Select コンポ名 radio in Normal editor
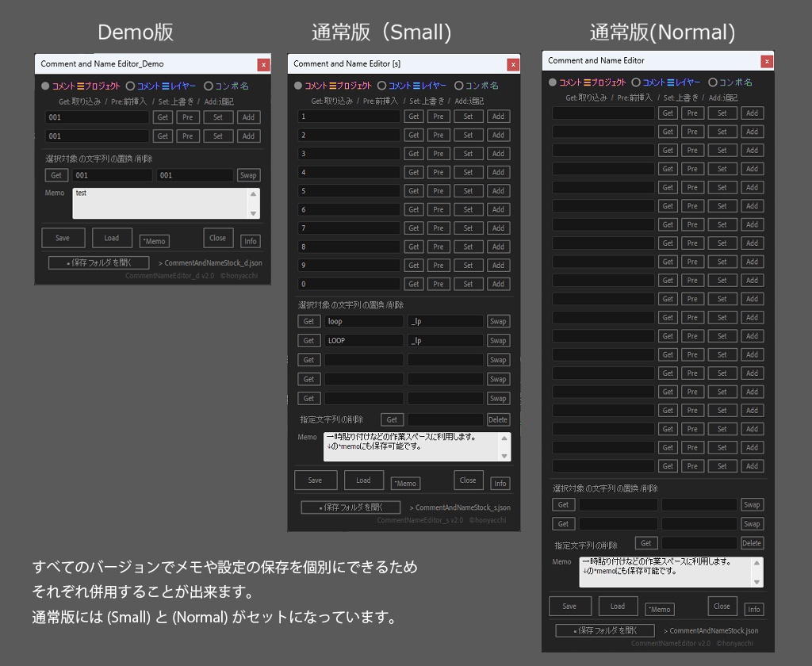Image resolution: width=812 pixels, height=666 pixels. click(713, 82)
